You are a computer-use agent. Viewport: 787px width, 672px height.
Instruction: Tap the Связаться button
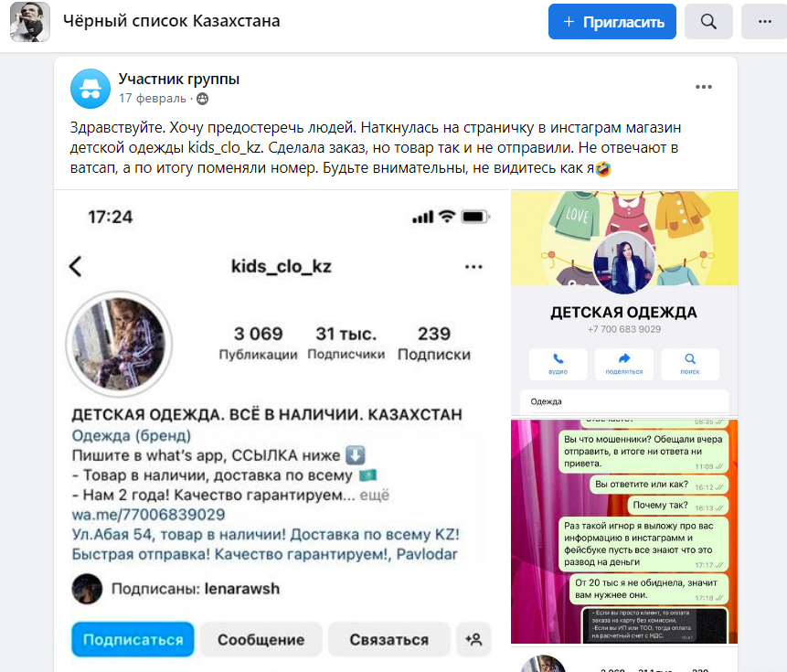coord(389,639)
